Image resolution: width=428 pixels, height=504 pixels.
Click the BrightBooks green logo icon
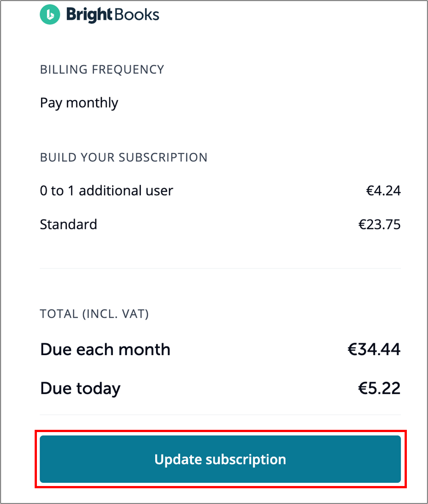50,14
